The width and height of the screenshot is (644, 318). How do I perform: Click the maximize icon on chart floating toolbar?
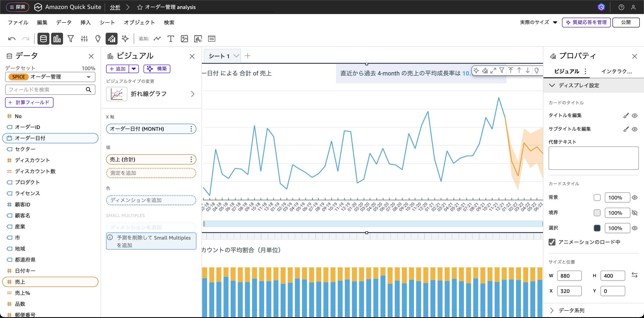pyautogui.click(x=493, y=70)
